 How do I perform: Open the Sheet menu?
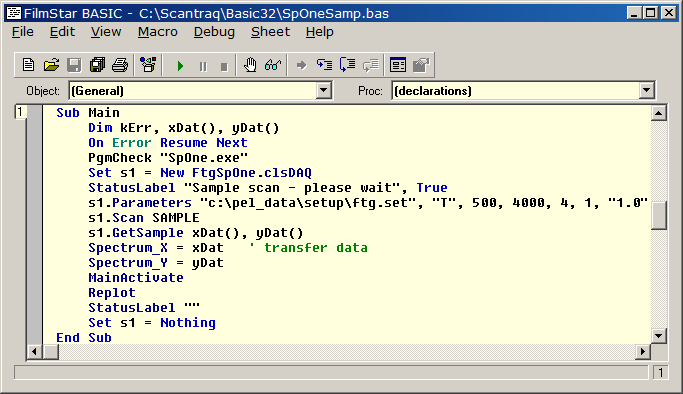pyautogui.click(x=270, y=32)
